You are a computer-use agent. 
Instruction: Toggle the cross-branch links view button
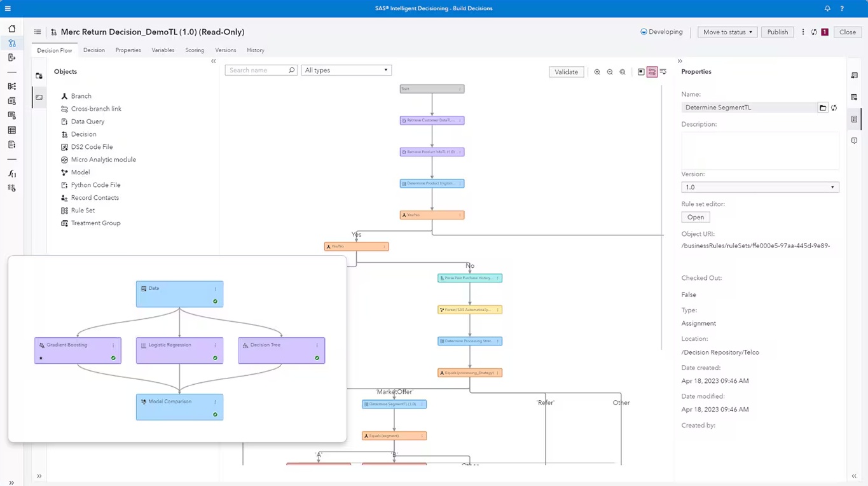pos(652,72)
